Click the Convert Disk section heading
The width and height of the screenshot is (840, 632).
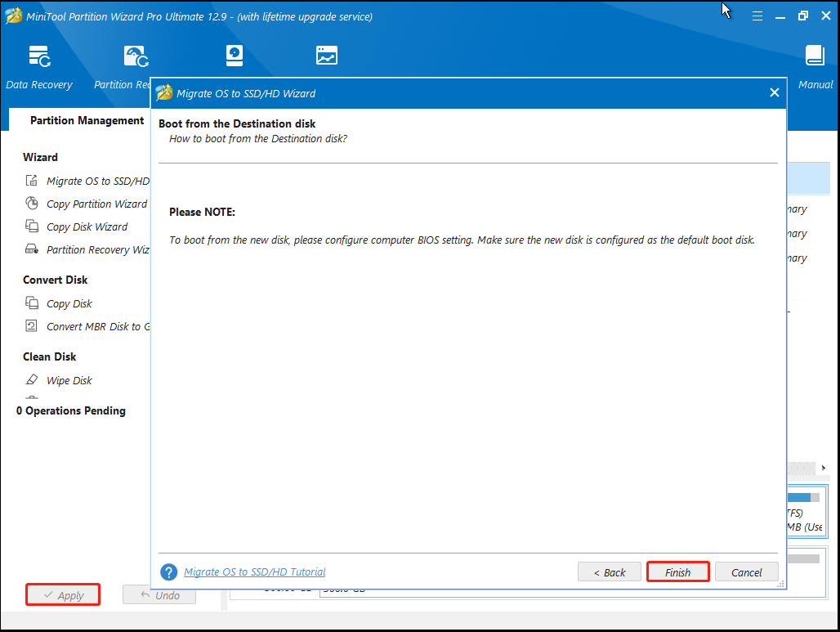pyautogui.click(x=56, y=280)
